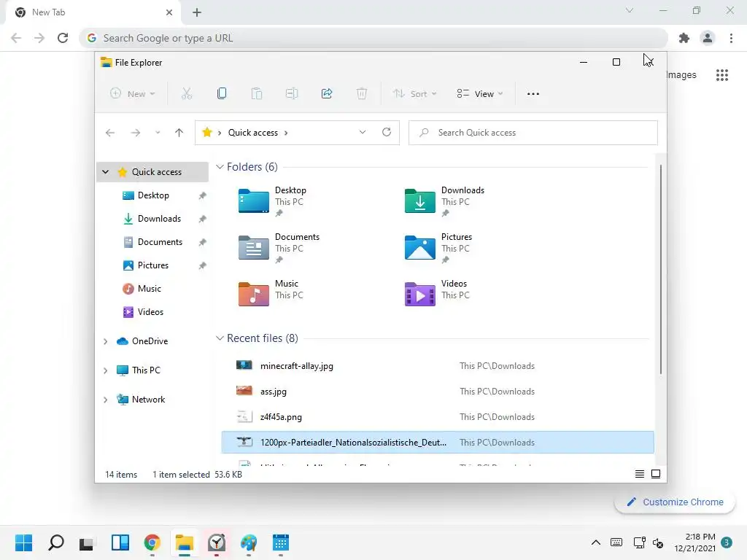The width and height of the screenshot is (747, 560).
Task: Click the Search Quick access field
Action: pyautogui.click(x=533, y=133)
